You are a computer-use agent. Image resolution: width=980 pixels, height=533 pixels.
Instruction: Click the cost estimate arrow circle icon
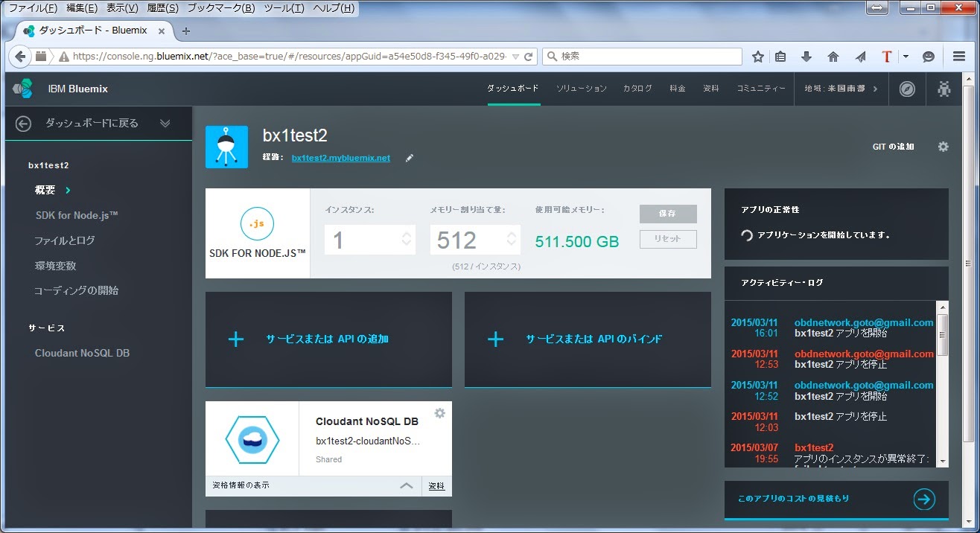pos(924,499)
